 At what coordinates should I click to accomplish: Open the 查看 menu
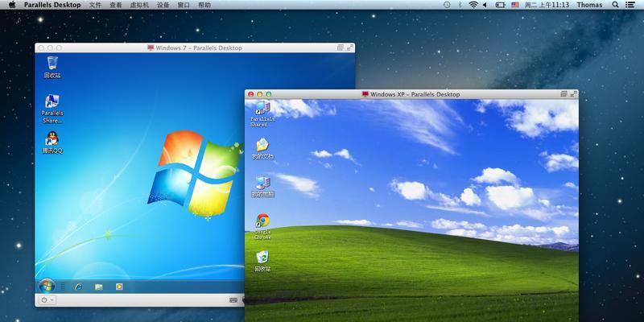coord(116,5)
